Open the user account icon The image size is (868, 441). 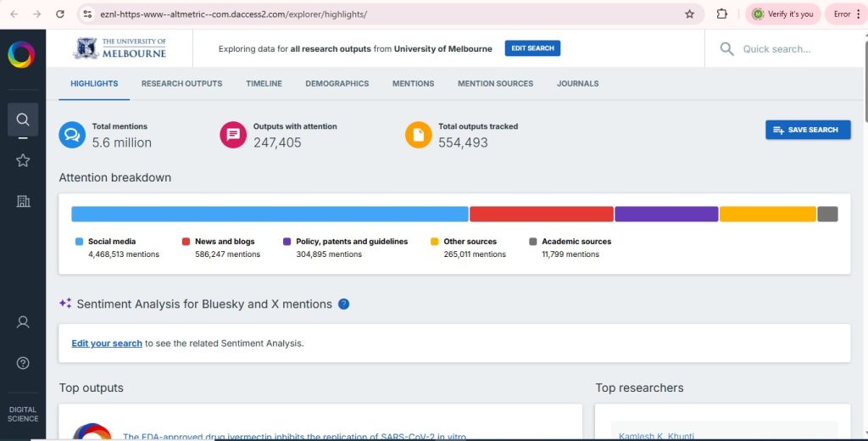point(23,322)
